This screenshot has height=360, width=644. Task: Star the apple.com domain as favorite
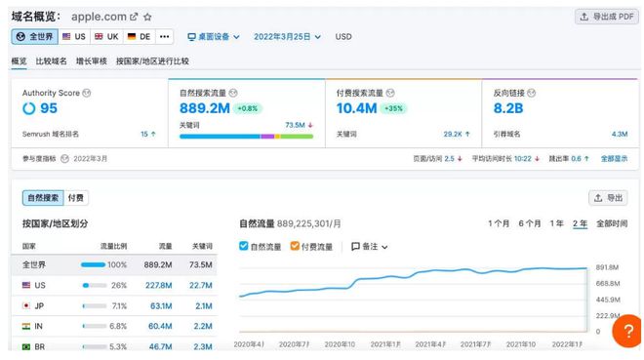(147, 17)
